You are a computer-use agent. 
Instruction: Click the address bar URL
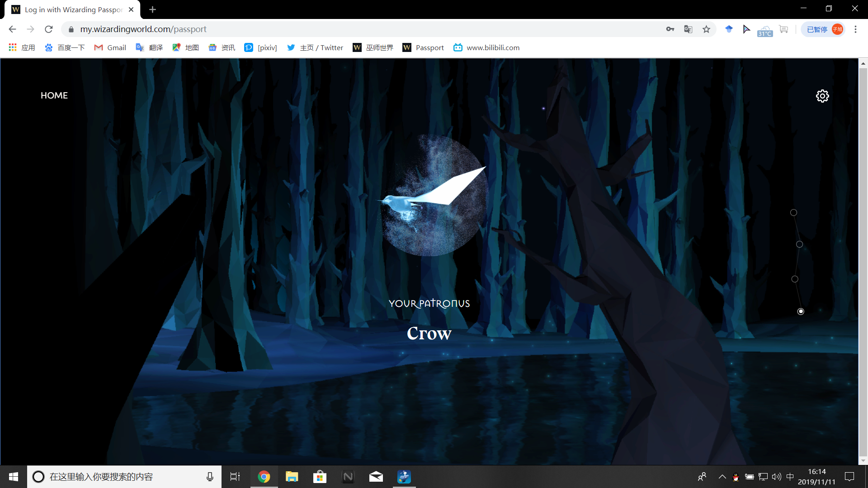143,29
